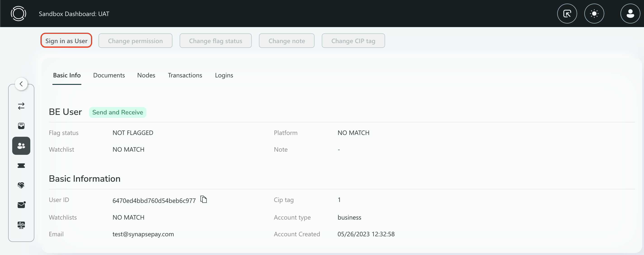Switch to the Transactions tab
Viewport: 644px width, 255px height.
coord(185,75)
